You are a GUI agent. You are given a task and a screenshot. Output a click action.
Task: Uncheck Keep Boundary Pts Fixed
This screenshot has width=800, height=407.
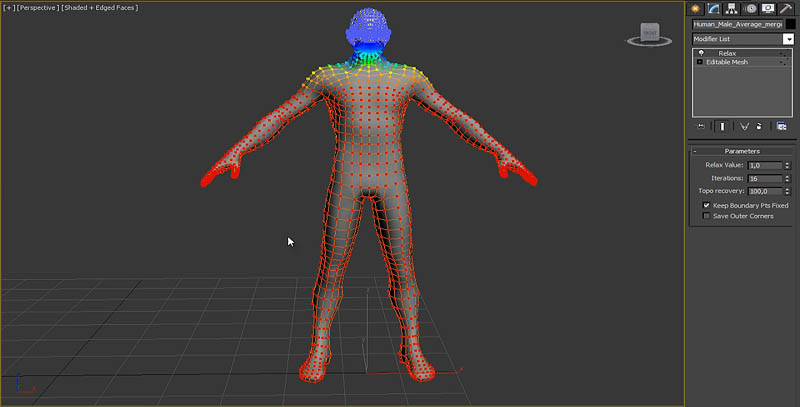(706, 205)
